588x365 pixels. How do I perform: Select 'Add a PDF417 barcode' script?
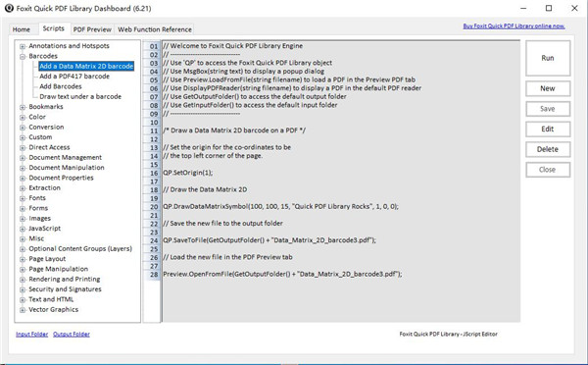point(74,77)
